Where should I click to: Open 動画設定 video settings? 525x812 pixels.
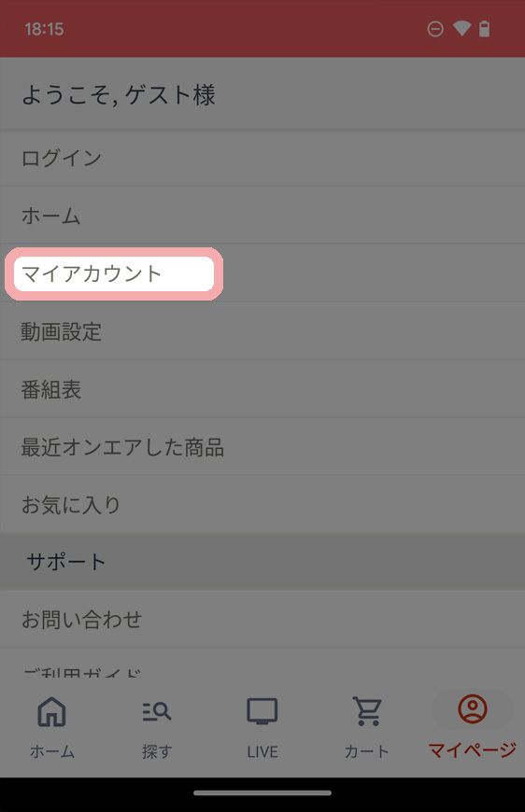262,331
